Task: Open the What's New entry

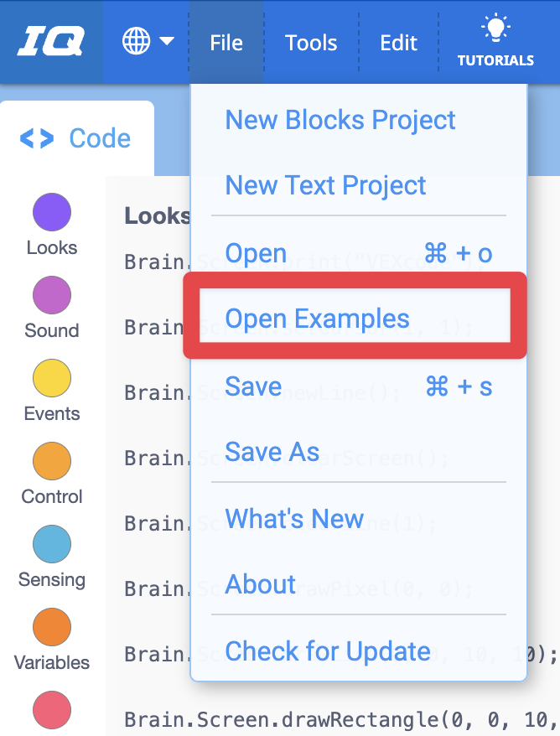Action: tap(294, 519)
